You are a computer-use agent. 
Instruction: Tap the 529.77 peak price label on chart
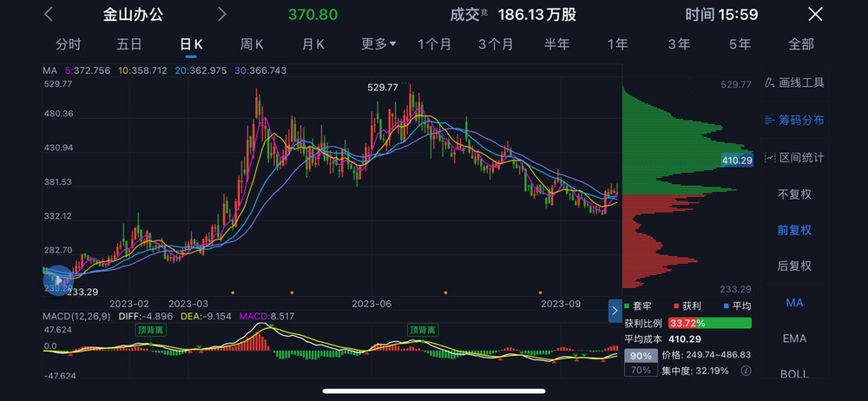pyautogui.click(x=383, y=88)
